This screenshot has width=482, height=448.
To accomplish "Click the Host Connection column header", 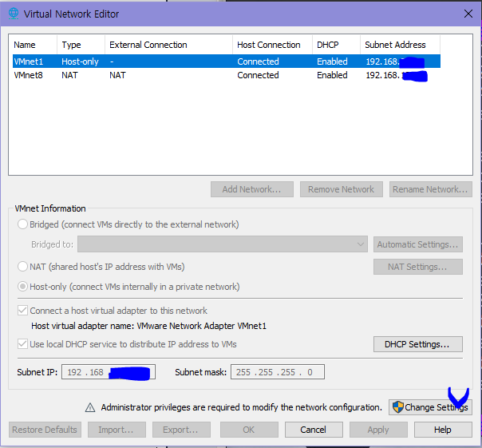I will tap(272, 45).
